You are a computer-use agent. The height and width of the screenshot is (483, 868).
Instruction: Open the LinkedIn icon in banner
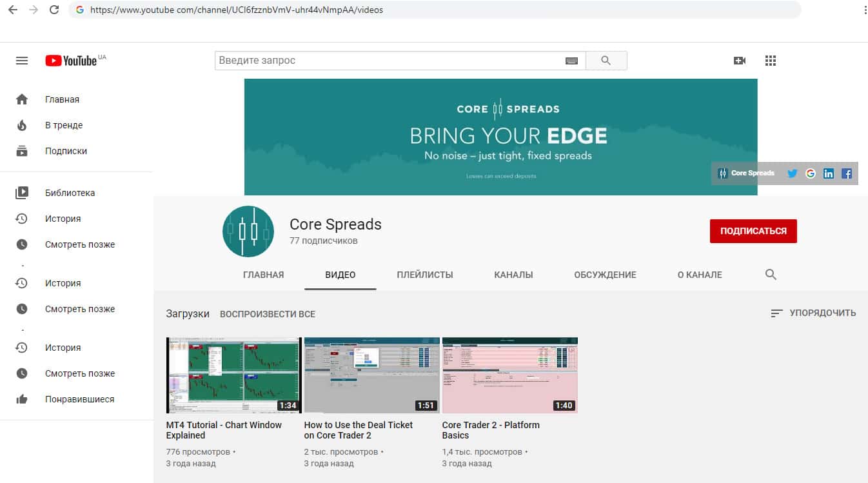click(x=829, y=173)
